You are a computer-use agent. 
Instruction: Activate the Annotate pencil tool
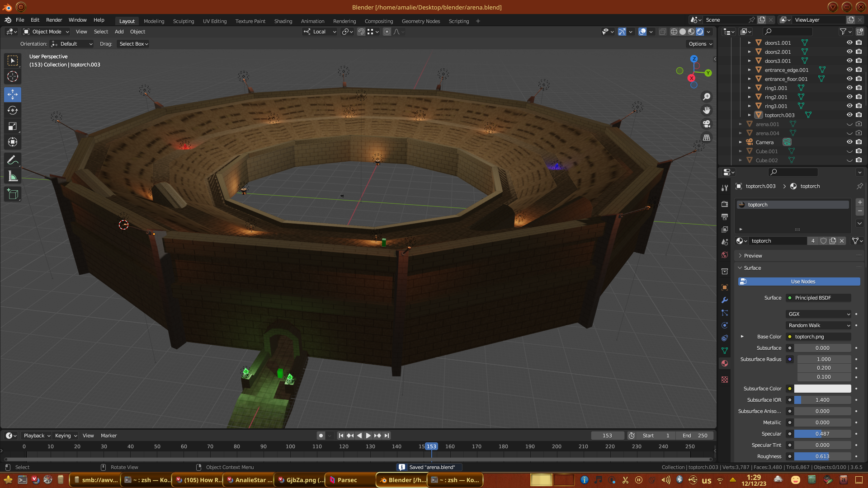[13, 160]
